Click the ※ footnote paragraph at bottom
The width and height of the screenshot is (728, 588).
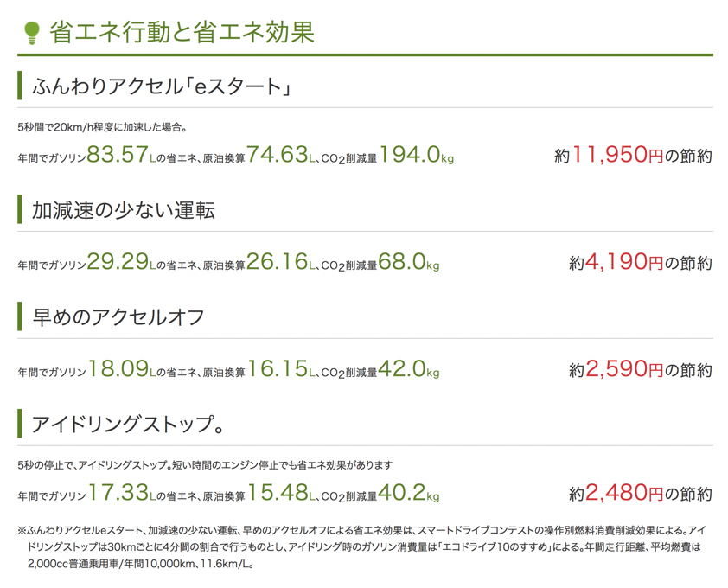pyautogui.click(x=363, y=547)
